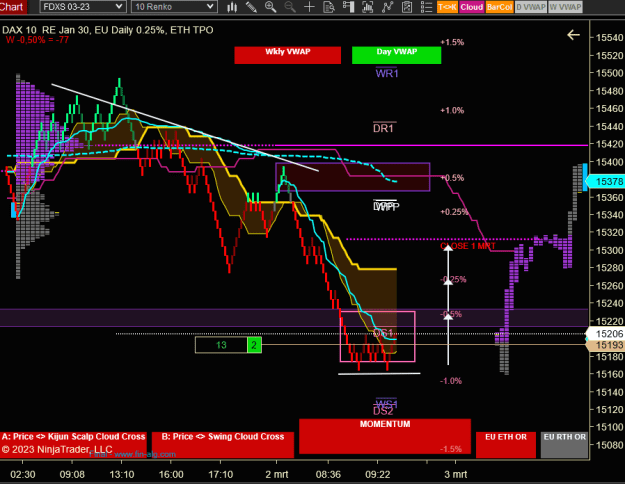The width and height of the screenshot is (625, 484).
Task: Click the EU ETH OR panel
Action: point(506,445)
